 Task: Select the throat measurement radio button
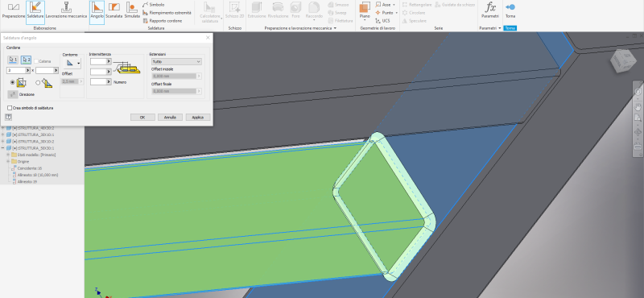coord(38,83)
